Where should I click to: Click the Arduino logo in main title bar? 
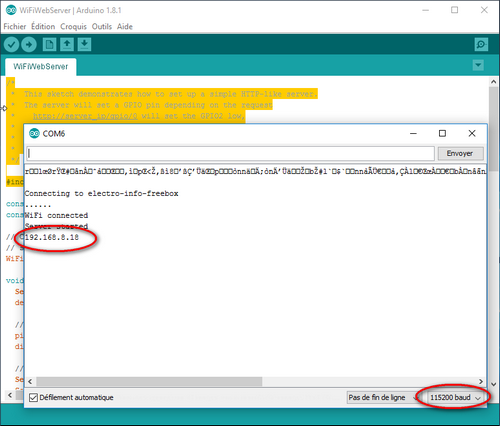click(11, 10)
